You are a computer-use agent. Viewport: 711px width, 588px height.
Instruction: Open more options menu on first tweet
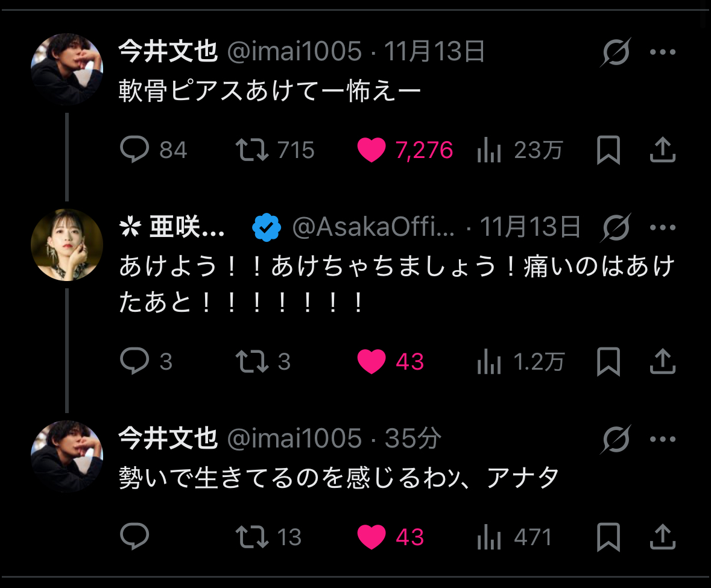663,52
